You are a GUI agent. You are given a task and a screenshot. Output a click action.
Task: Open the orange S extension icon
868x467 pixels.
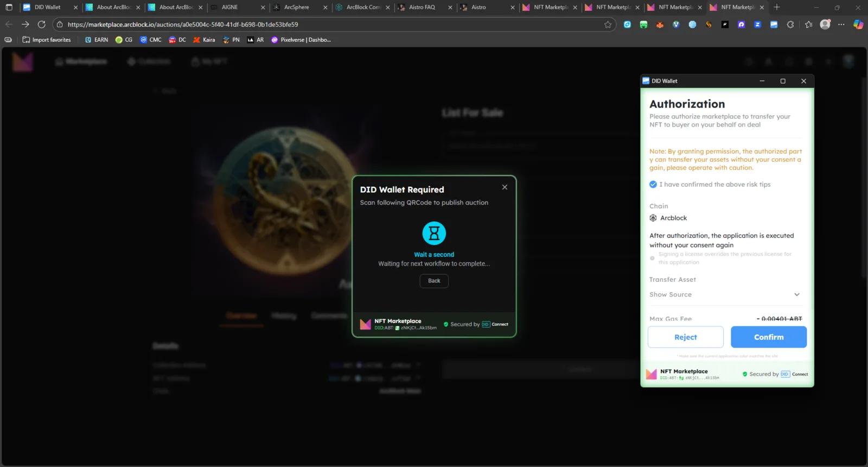(x=709, y=24)
